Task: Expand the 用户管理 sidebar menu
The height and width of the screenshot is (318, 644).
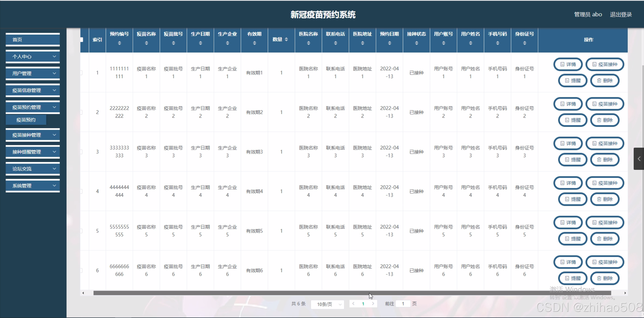Action: pyautogui.click(x=33, y=74)
